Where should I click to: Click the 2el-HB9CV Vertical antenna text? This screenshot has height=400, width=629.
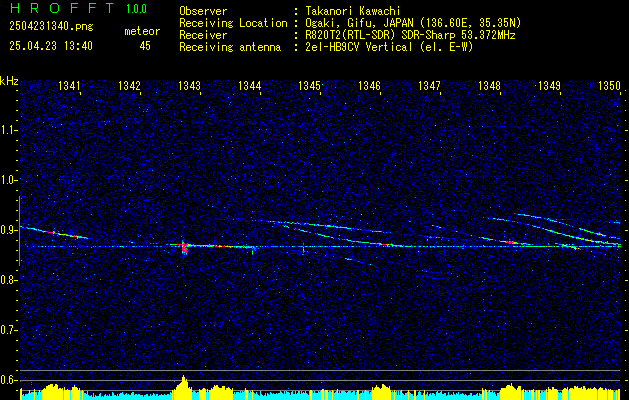point(388,47)
